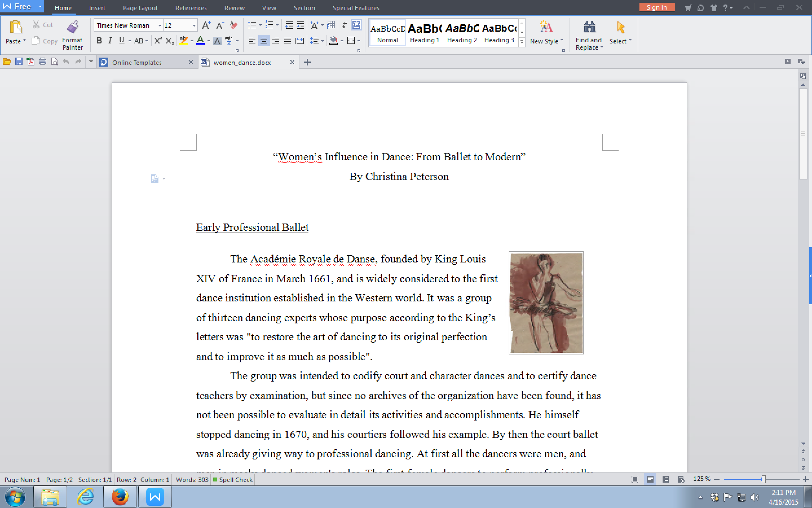Expand quick access toolbar customize arrow
This screenshot has width=812, height=508.
91,62
